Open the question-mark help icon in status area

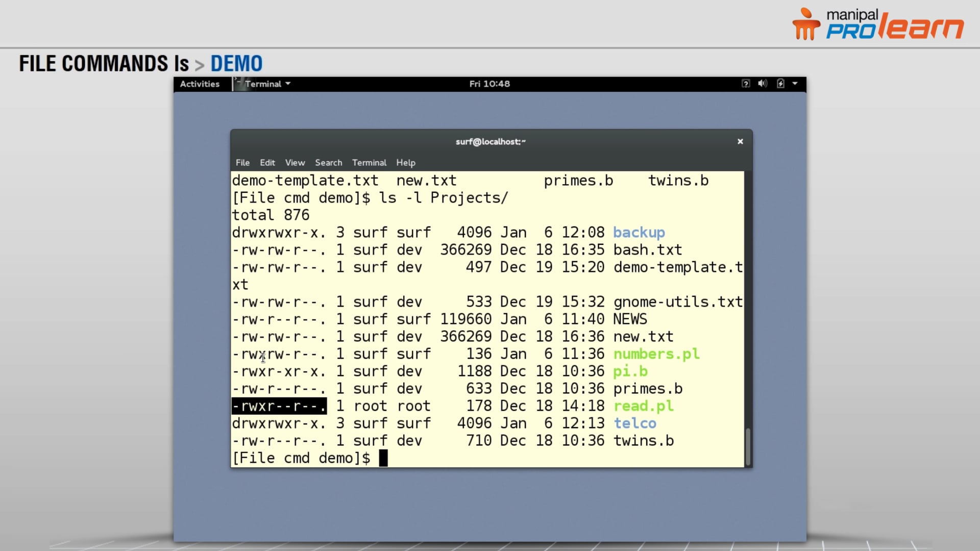click(747, 84)
